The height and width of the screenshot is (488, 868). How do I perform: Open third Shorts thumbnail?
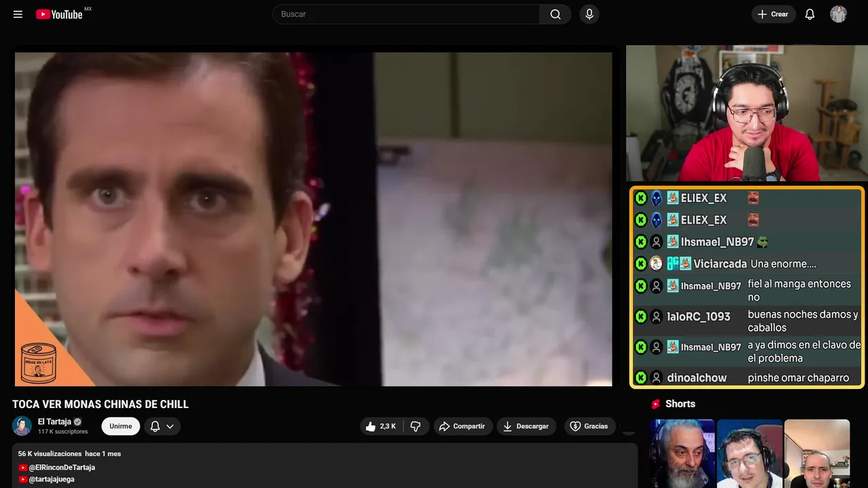pyautogui.click(x=816, y=453)
